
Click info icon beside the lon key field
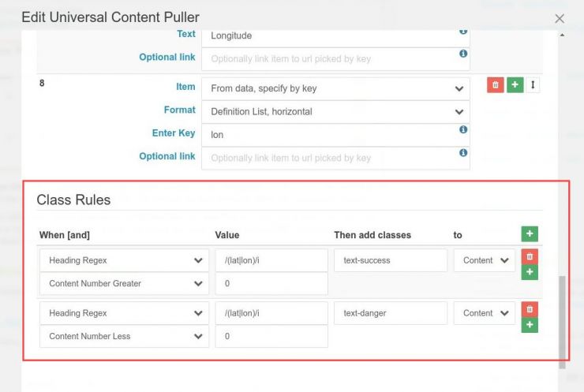(x=463, y=130)
